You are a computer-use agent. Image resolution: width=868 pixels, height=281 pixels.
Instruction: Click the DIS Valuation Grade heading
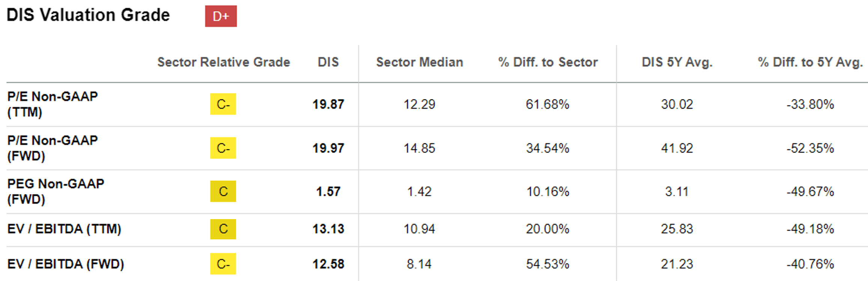[88, 15]
